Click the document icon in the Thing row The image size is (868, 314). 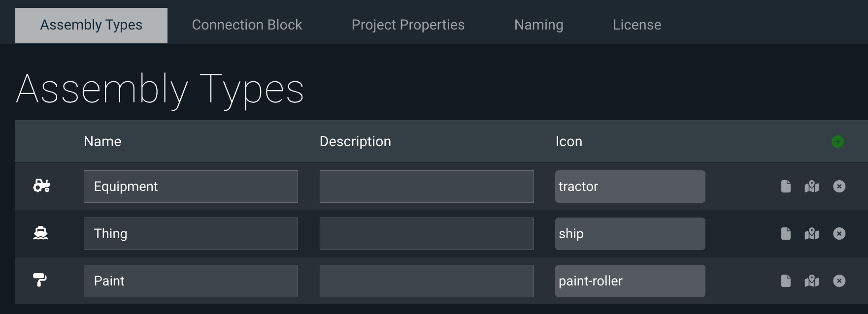point(786,234)
